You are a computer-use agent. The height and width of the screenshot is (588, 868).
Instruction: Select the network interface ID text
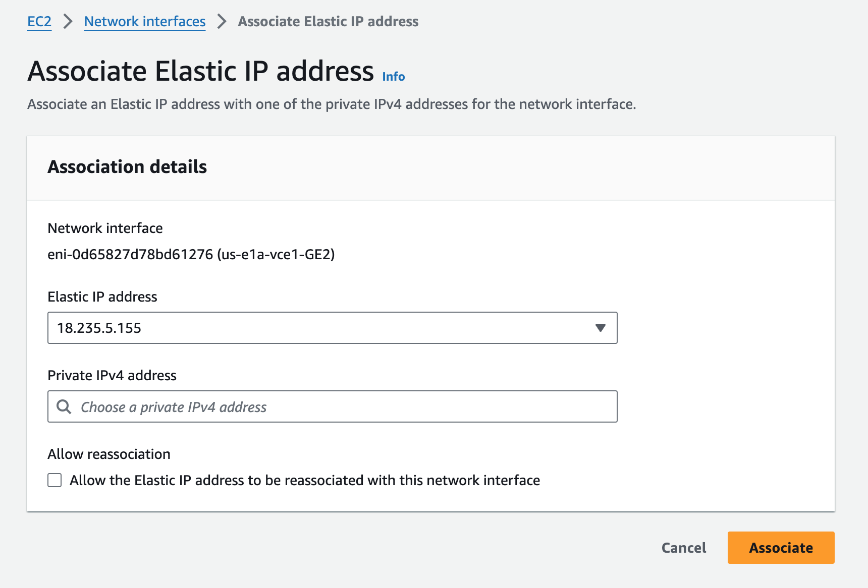click(x=191, y=254)
